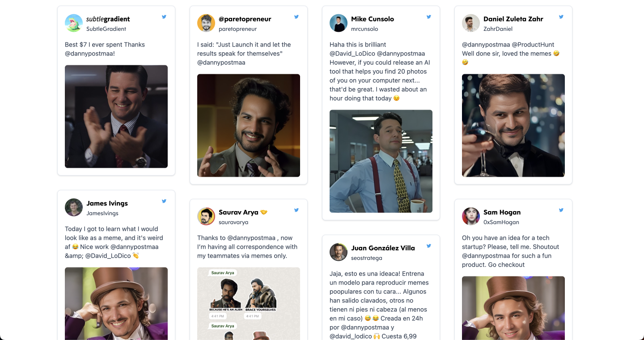Click the Saurav Arya display name
This screenshot has height=340, width=644.
tap(238, 212)
